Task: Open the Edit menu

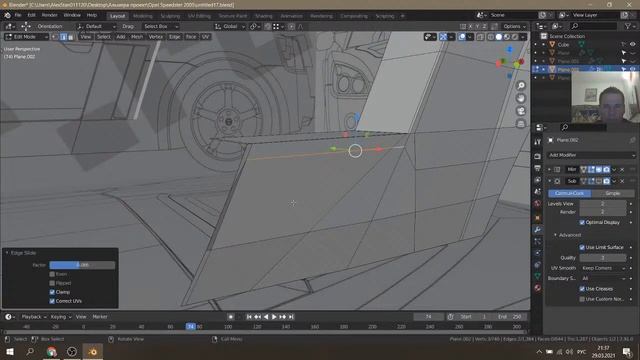Action: click(x=31, y=15)
